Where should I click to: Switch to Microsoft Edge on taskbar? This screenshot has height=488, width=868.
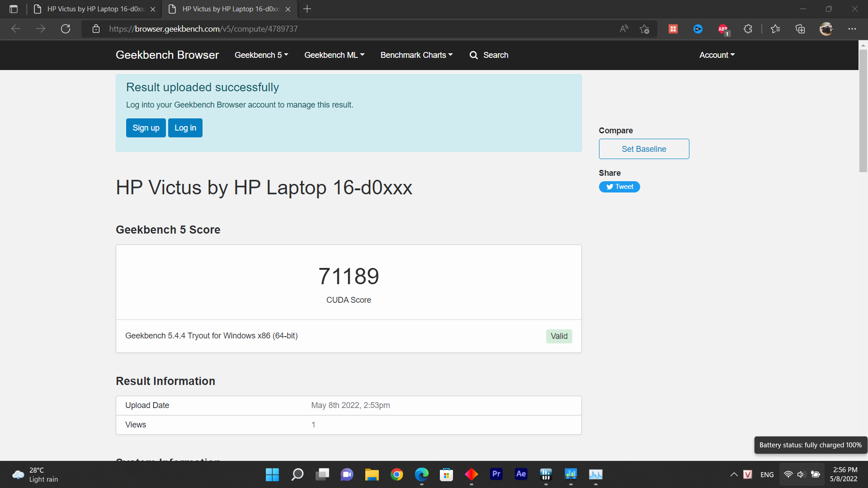pos(422,474)
